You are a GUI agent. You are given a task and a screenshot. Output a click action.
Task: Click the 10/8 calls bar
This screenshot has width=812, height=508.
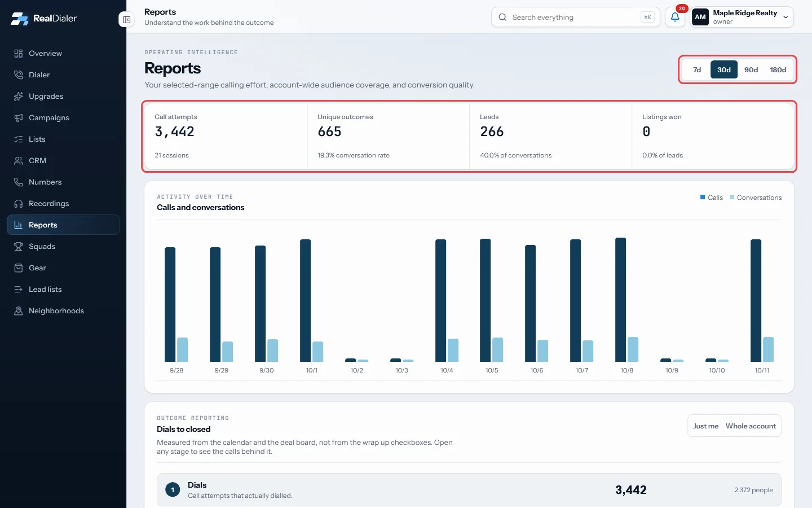(x=621, y=300)
